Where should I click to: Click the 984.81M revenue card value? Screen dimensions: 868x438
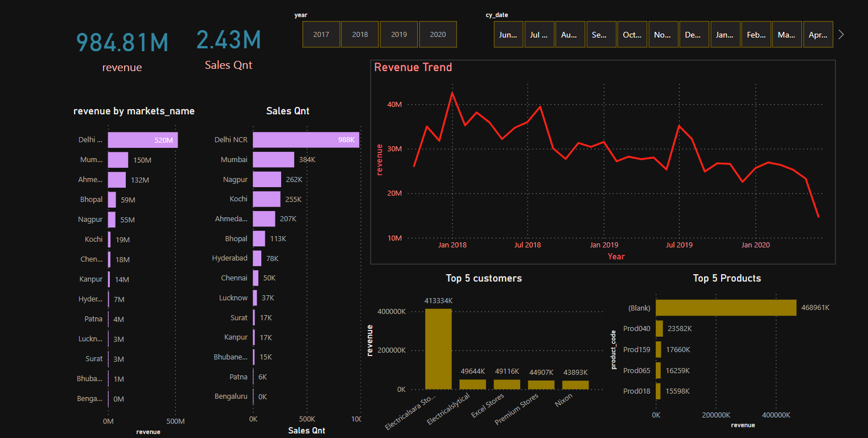pyautogui.click(x=122, y=43)
